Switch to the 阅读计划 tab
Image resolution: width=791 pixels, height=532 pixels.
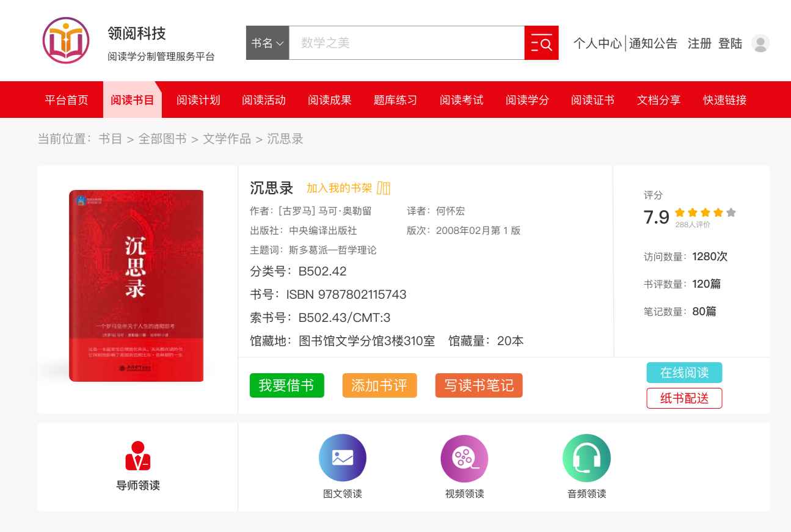(199, 100)
